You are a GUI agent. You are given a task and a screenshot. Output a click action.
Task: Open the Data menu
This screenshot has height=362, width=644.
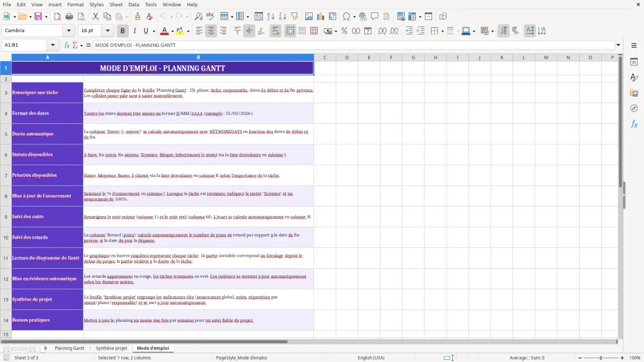pyautogui.click(x=134, y=4)
